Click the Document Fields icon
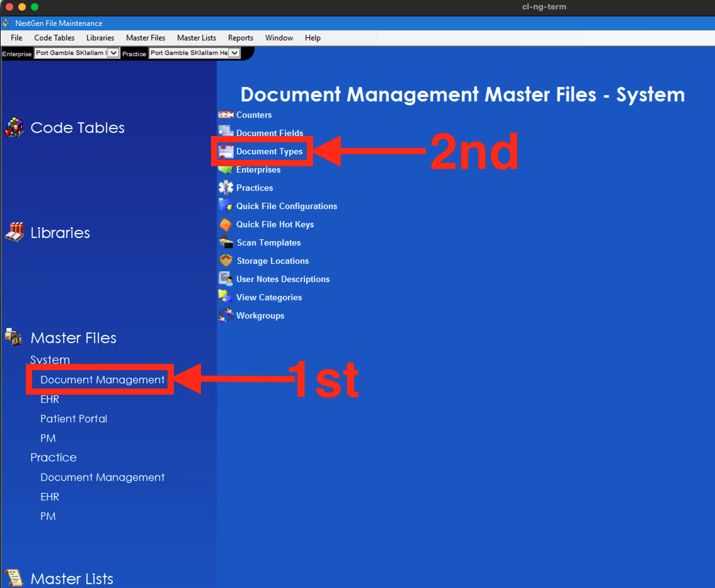 coord(226,132)
